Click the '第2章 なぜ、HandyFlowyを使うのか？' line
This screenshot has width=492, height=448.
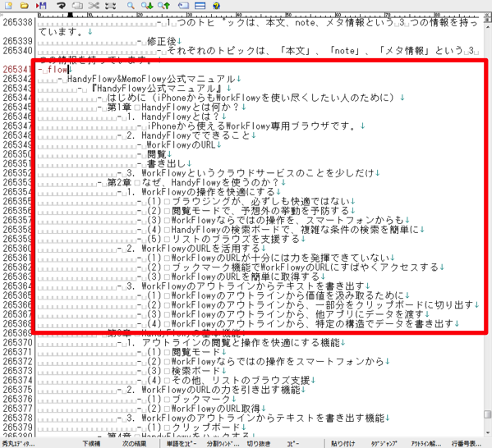193,182
